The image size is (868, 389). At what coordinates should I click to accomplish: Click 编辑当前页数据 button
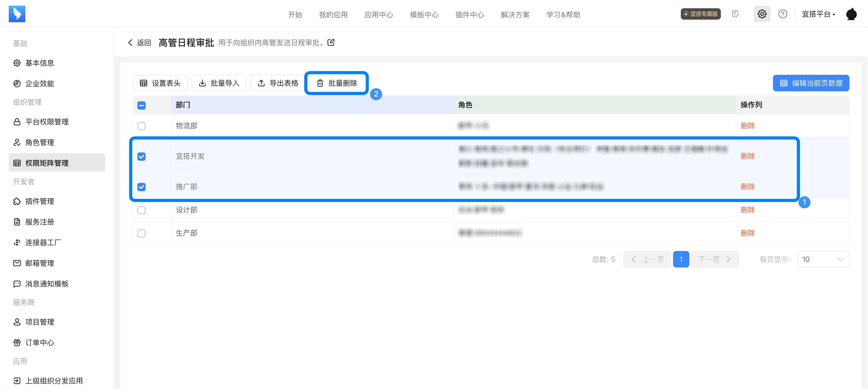811,83
